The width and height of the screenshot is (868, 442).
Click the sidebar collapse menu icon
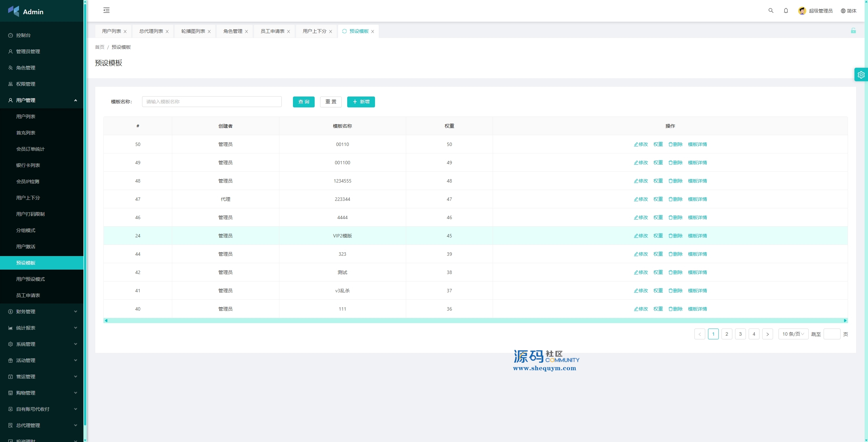click(106, 10)
